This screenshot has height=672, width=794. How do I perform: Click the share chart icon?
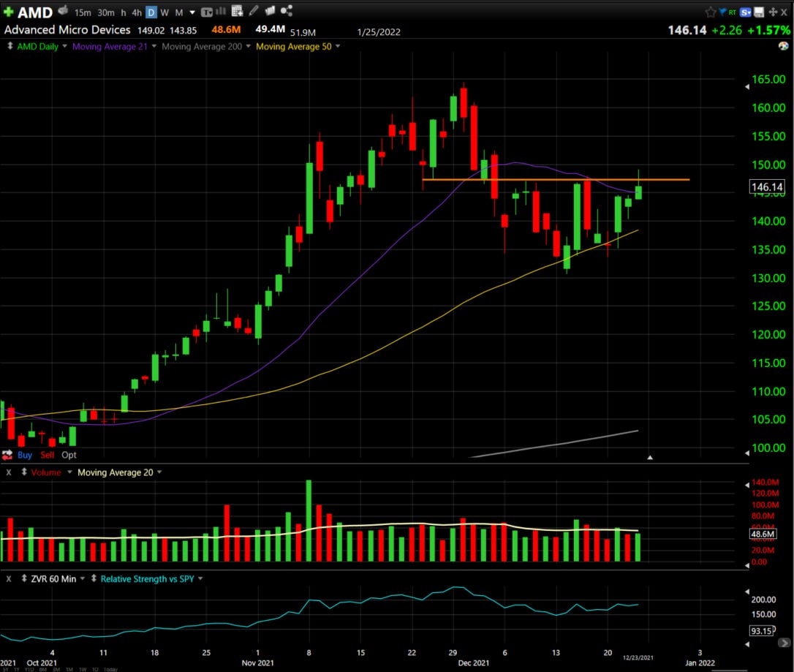(x=287, y=11)
